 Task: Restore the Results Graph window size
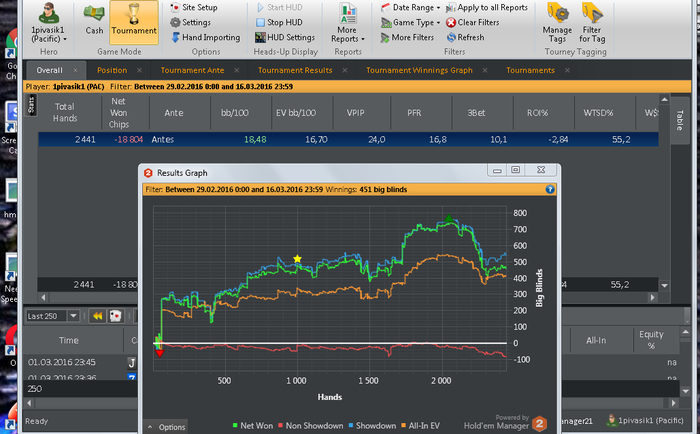tap(516, 170)
